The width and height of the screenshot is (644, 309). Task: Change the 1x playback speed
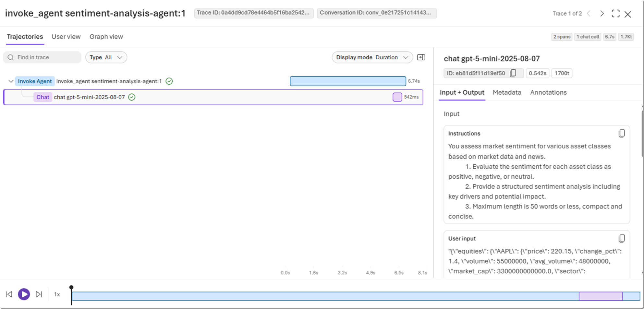(57, 294)
